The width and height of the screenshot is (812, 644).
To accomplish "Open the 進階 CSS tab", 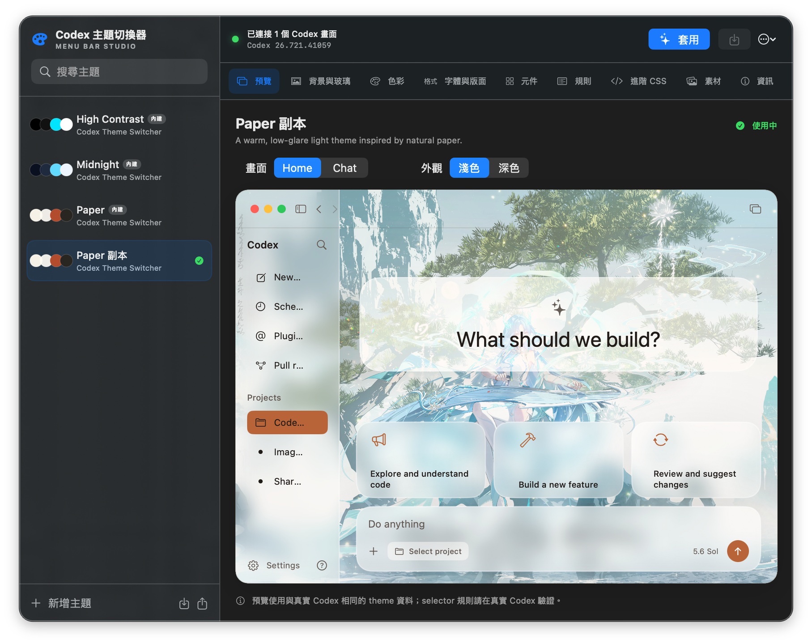I will 638,81.
